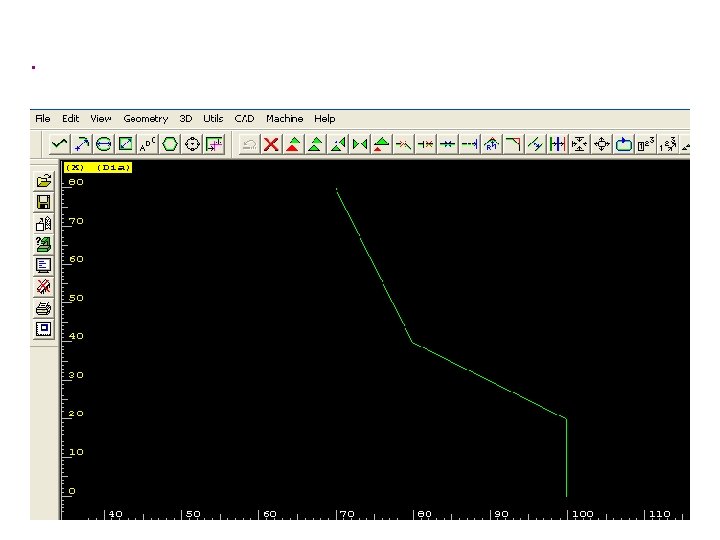The height and width of the screenshot is (540, 720).
Task: Open the Utils menu
Action: (213, 119)
